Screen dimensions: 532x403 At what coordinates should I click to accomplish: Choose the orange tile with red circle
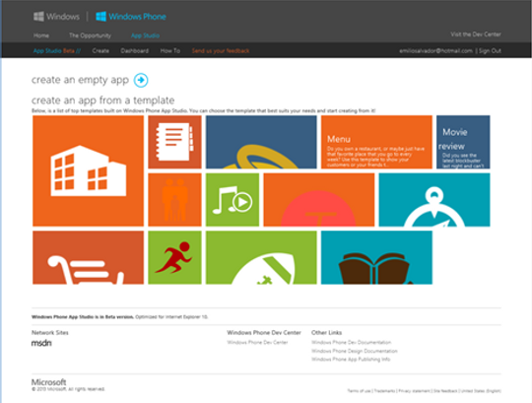(x=319, y=199)
